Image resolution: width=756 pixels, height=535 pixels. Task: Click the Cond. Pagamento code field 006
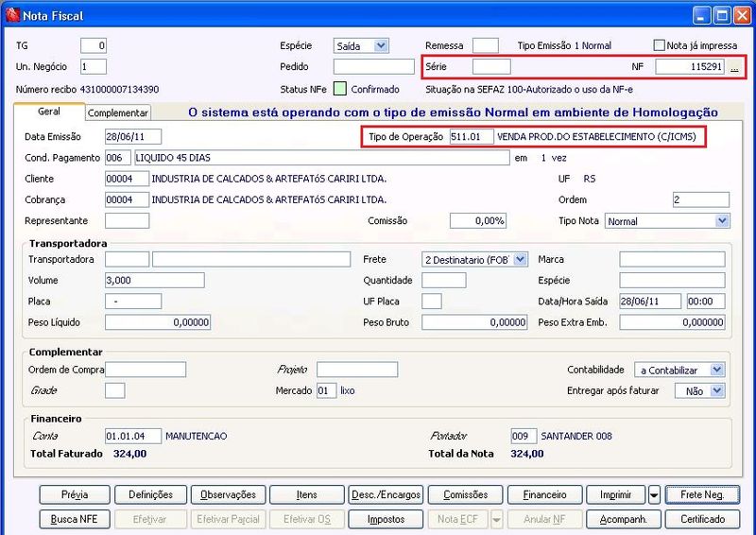[117, 158]
